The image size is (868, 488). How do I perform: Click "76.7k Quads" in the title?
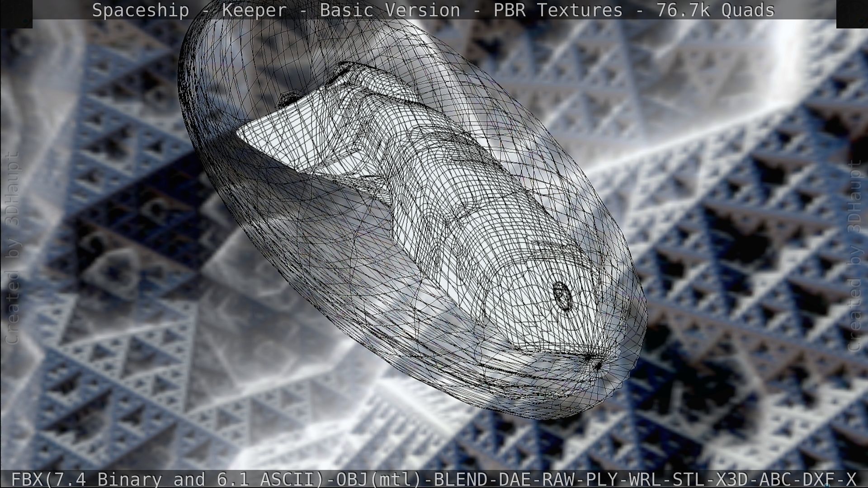tap(716, 10)
